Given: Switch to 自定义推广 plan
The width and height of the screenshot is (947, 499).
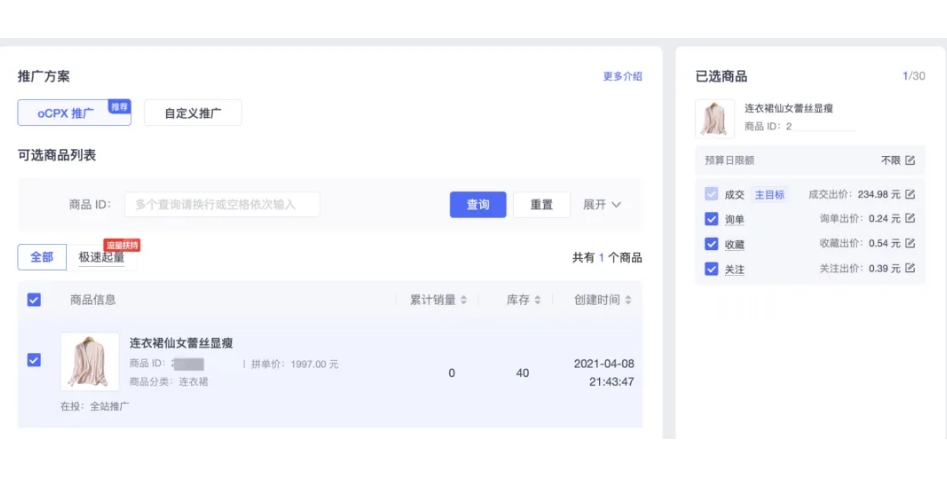Looking at the screenshot, I should (x=193, y=113).
